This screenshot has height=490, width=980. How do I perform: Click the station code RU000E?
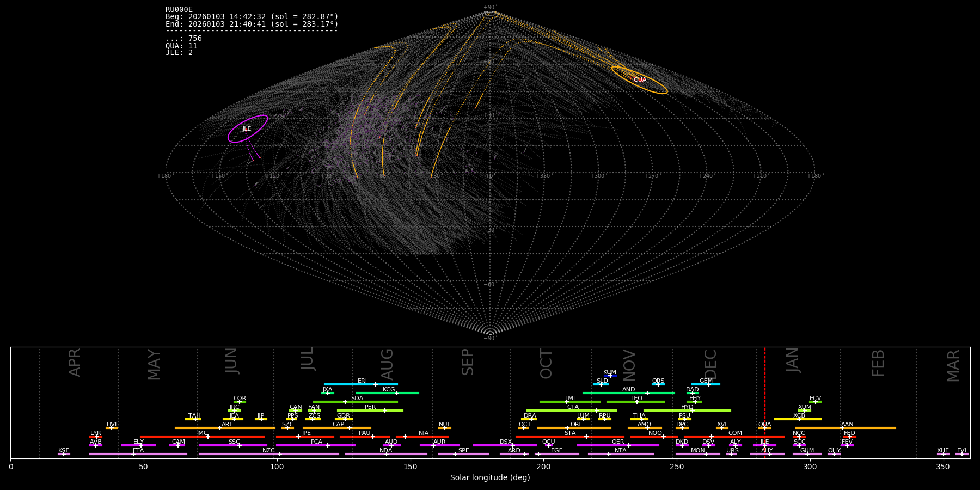[179, 9]
